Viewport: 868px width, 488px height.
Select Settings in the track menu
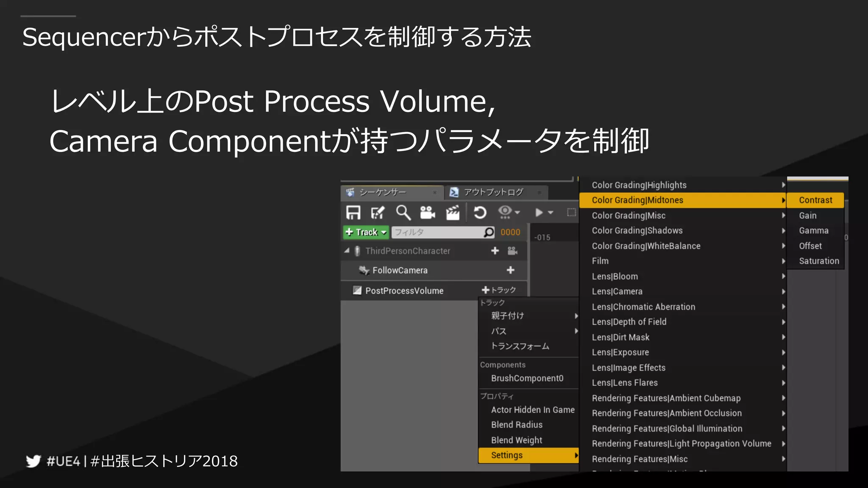[x=507, y=455]
